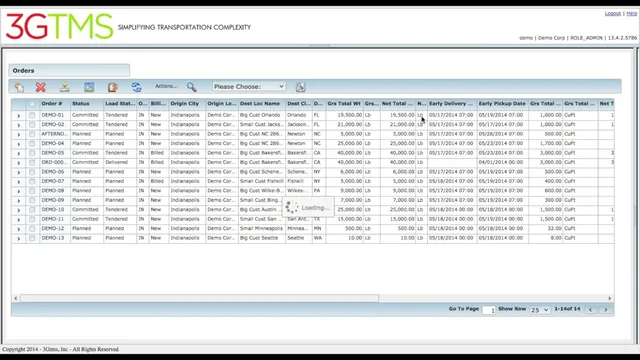Click the horizontal scrollbar thumb
Screen dimensions: 640x360
click(200, 298)
